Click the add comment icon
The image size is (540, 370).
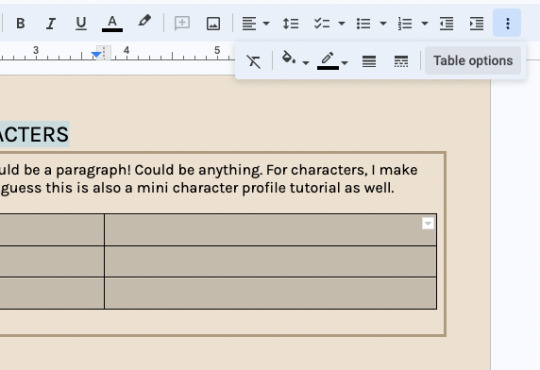[182, 23]
